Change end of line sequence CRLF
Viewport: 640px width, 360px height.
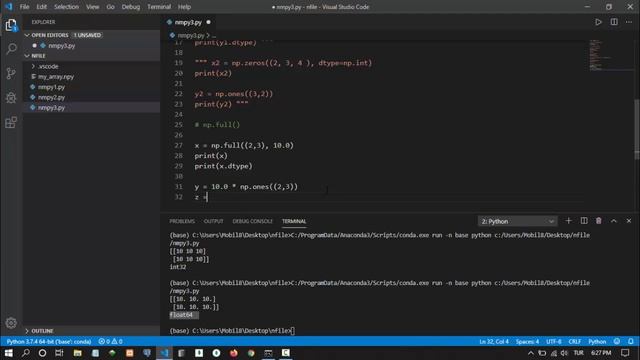[x=575, y=341]
